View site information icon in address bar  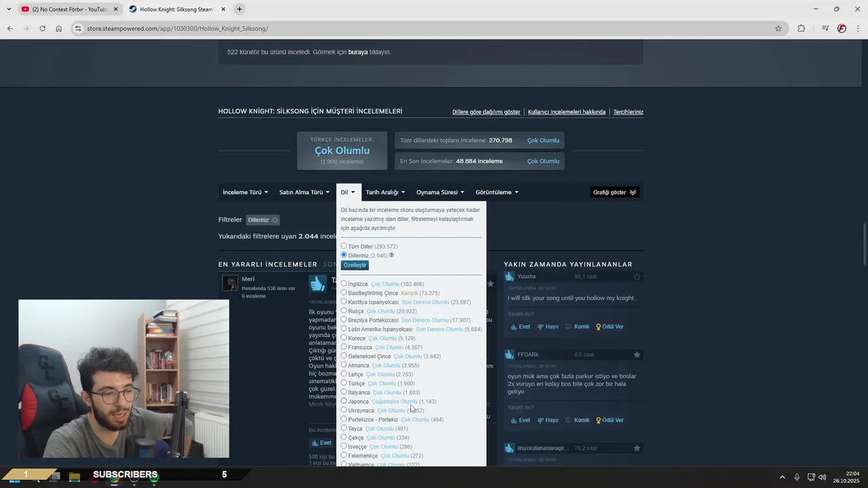pyautogui.click(x=79, y=28)
